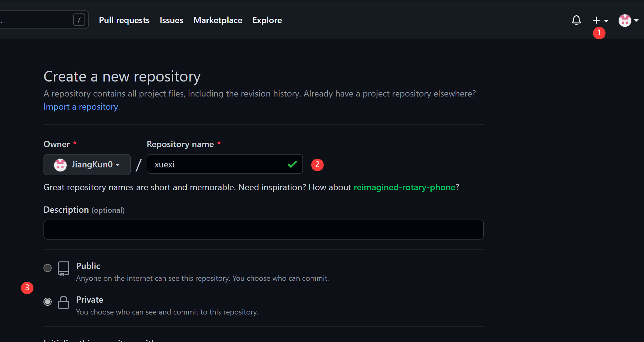Click the slash search shortcut icon
Image resolution: width=644 pixels, height=342 pixels.
79,20
